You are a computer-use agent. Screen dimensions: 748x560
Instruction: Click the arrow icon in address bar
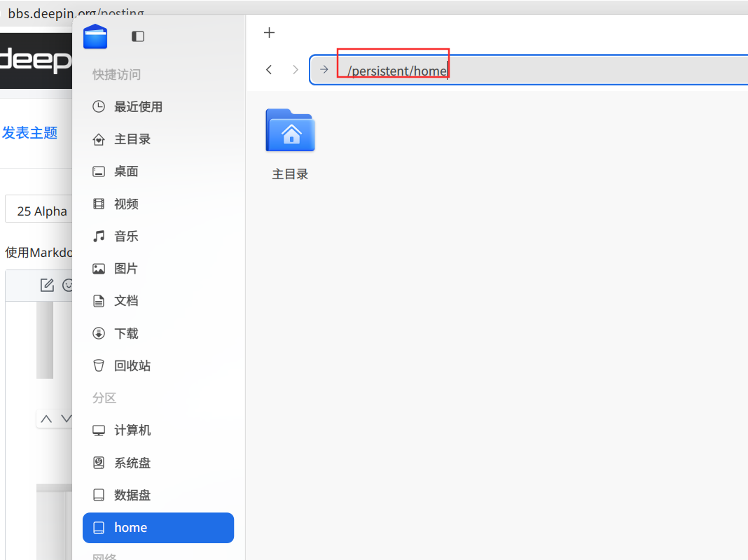(324, 69)
